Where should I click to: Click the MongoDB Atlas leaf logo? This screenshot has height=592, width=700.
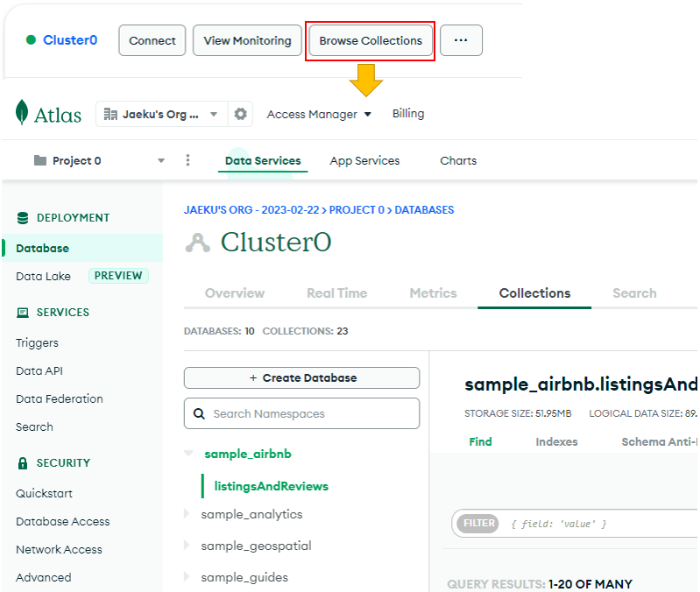(x=21, y=112)
